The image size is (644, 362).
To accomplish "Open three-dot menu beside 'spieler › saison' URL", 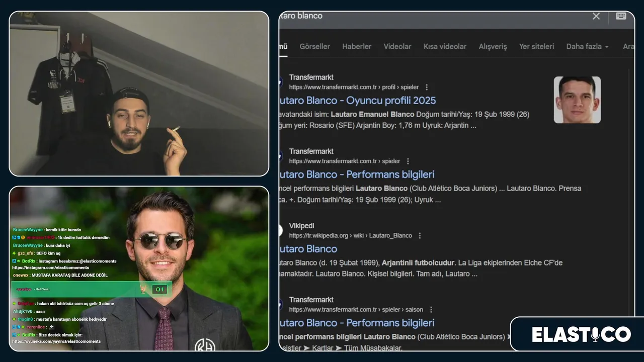I will (431, 309).
